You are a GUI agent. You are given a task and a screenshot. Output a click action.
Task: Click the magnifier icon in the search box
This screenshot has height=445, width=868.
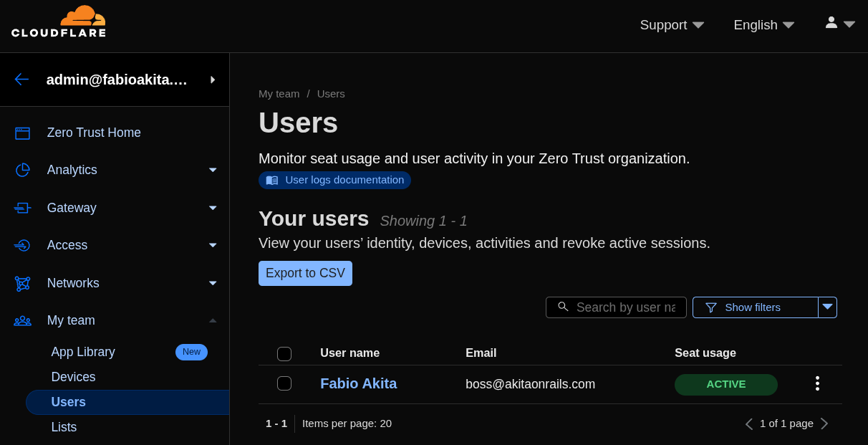(x=563, y=307)
